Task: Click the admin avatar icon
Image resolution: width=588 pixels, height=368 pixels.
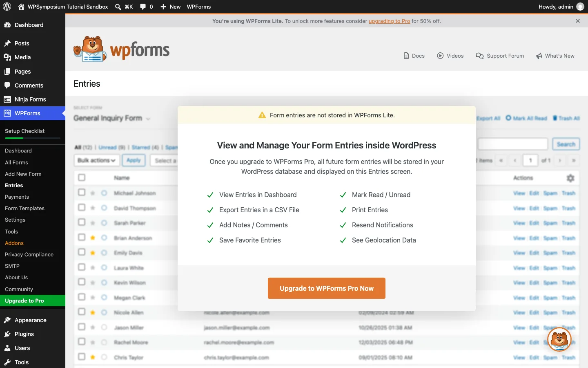Action: tap(580, 7)
